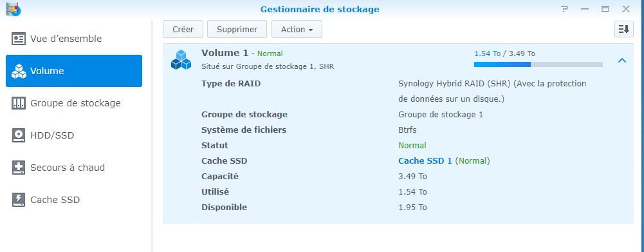Click the Groupe de stockage icon
The width and height of the screenshot is (644, 252).
[x=19, y=103]
